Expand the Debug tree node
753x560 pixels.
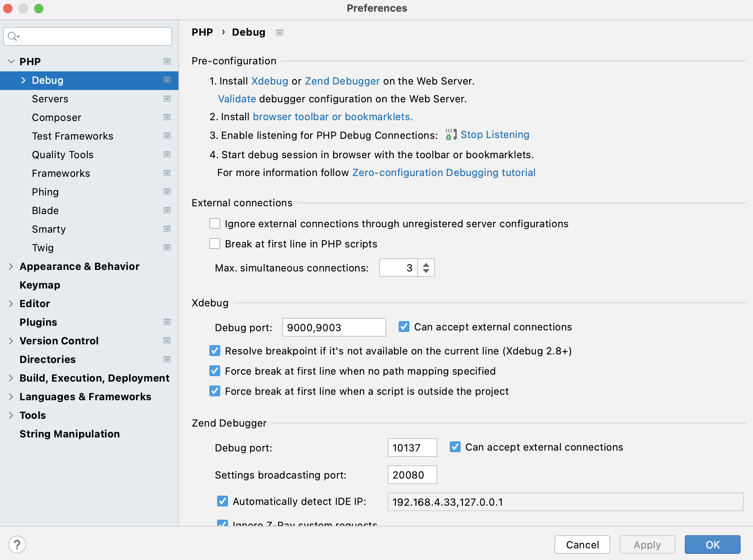click(x=23, y=80)
